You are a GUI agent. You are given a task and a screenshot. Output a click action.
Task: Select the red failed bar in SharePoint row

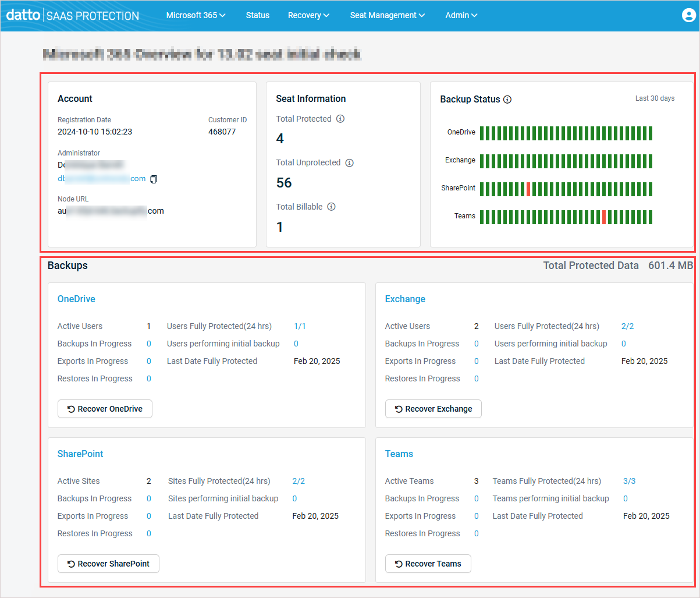(x=528, y=189)
